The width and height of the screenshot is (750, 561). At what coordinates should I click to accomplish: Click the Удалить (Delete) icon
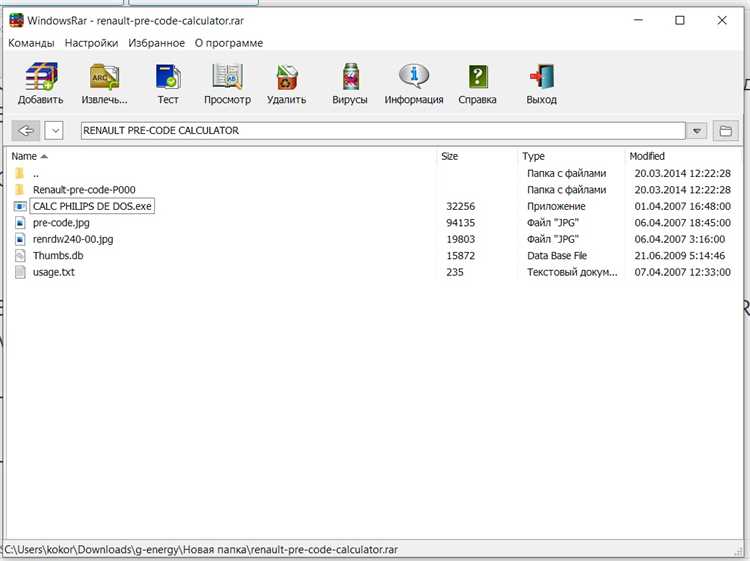click(x=287, y=77)
